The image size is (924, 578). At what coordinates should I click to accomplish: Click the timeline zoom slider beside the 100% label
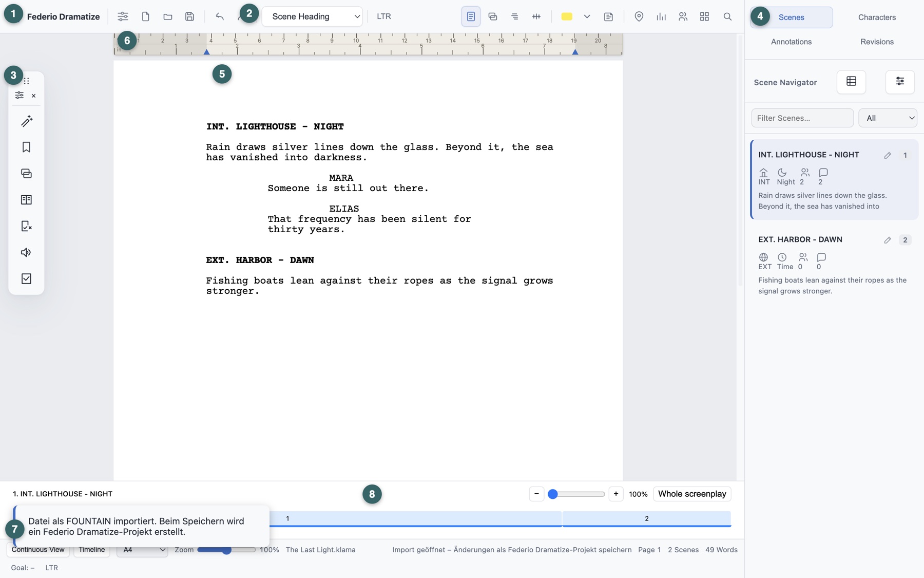coord(576,494)
